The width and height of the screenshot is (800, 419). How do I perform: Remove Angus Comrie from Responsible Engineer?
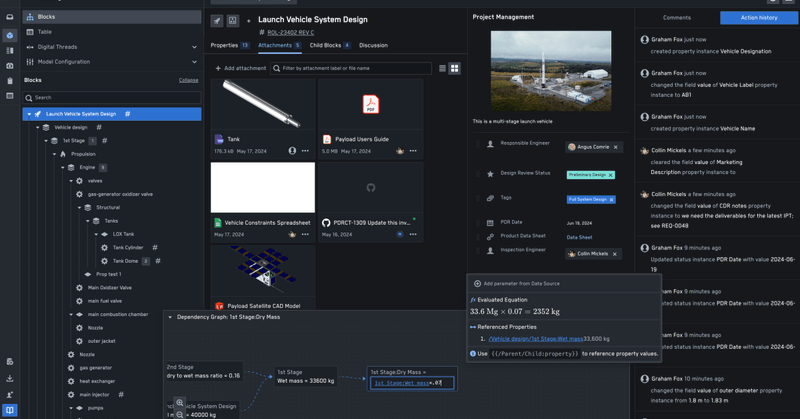(x=615, y=147)
